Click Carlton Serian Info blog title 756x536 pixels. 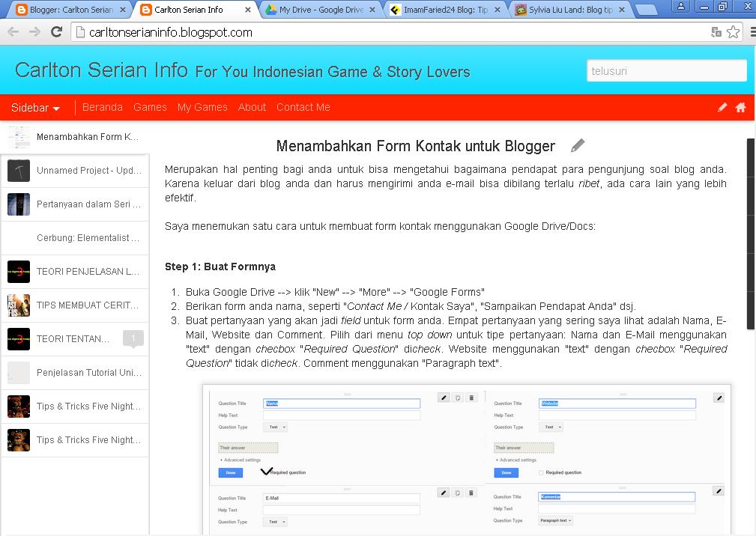coord(101,70)
